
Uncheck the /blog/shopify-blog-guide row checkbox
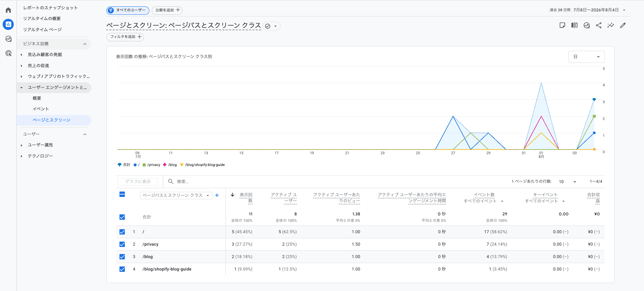pos(122,269)
